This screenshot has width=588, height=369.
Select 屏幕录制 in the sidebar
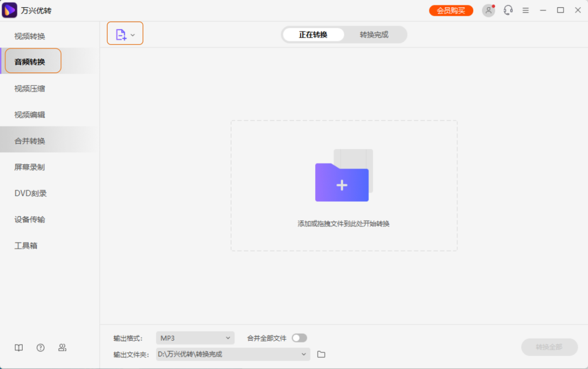click(x=29, y=167)
